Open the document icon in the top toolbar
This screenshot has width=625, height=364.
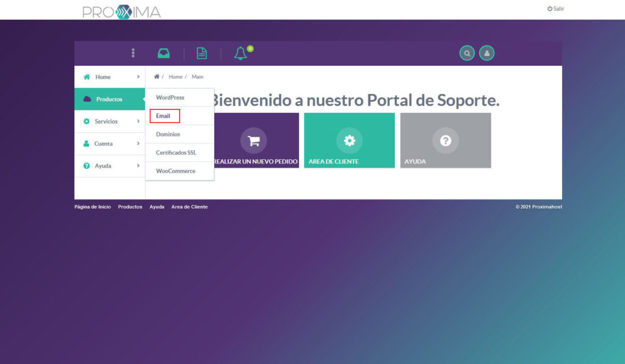tap(202, 53)
